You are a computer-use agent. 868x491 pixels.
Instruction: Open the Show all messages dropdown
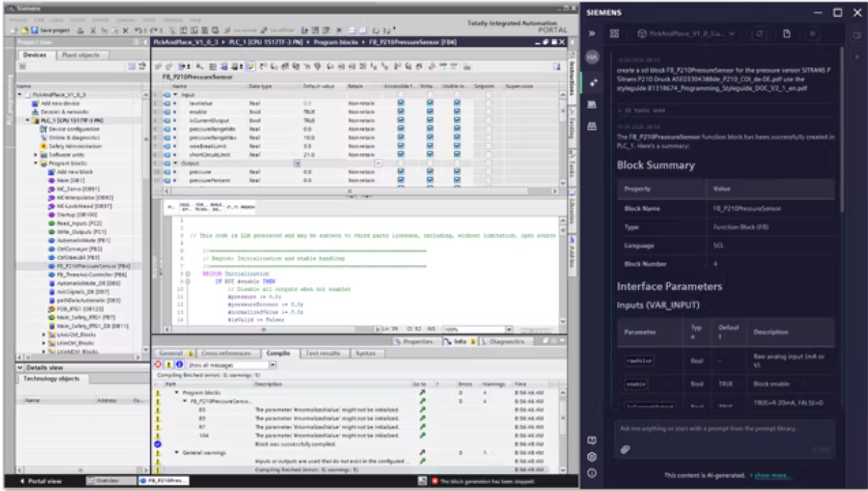[273, 365]
